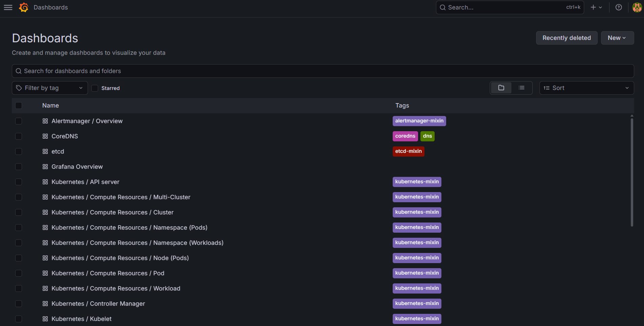Click the alertmanager-mixin tag

click(x=419, y=121)
